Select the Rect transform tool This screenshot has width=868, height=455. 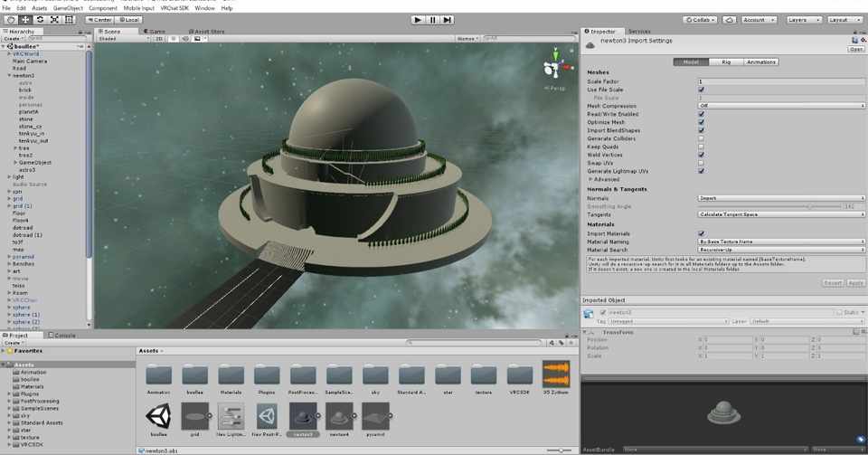coord(70,19)
